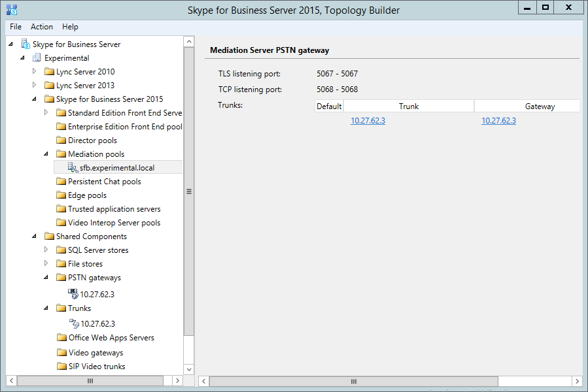The image size is (588, 392).
Task: Click the Topology Builder title bar app icon
Action: coord(10,10)
